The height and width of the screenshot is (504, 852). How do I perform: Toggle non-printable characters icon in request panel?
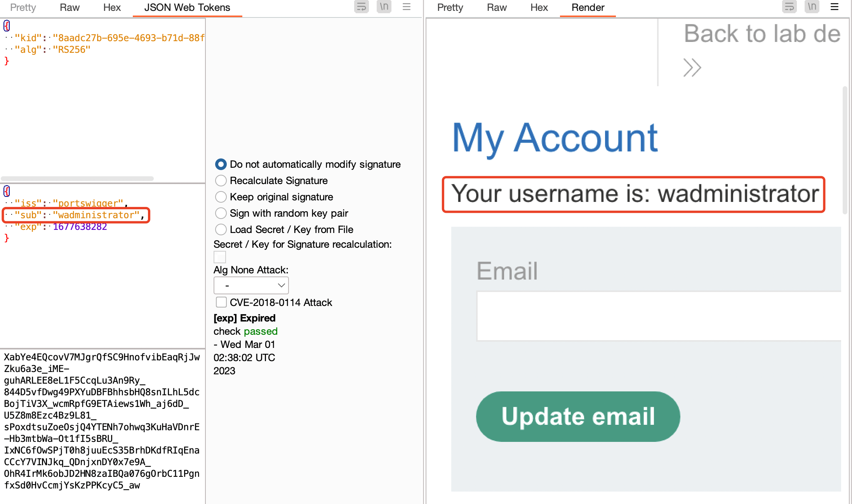(384, 7)
